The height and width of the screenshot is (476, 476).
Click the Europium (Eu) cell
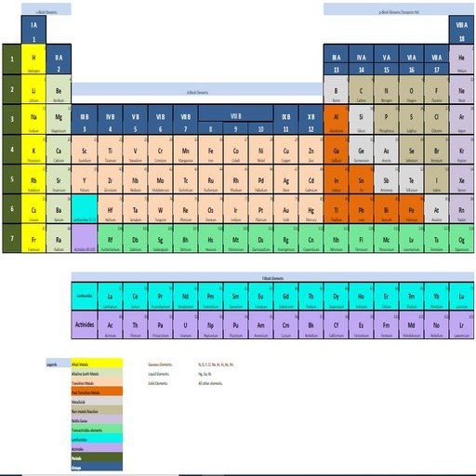point(260,296)
